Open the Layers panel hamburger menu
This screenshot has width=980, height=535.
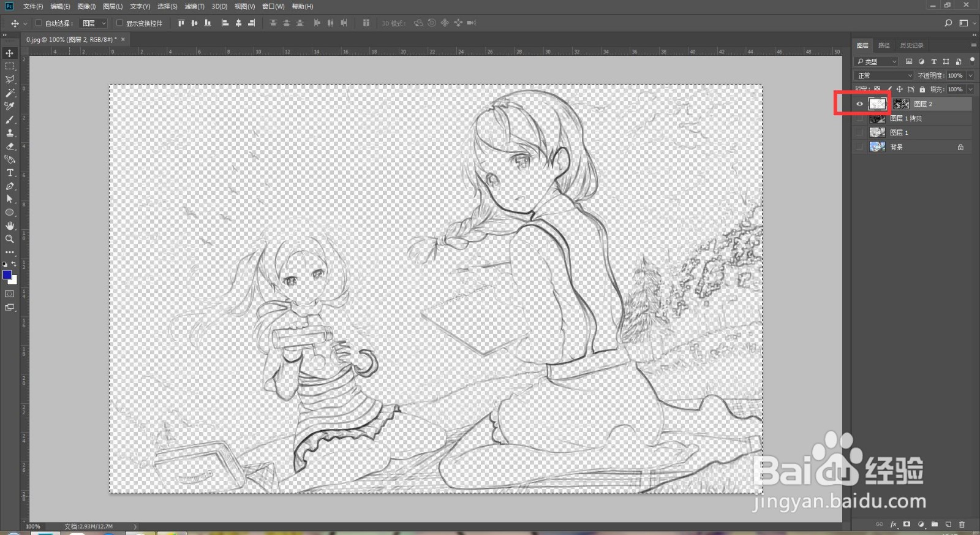pyautogui.click(x=973, y=45)
